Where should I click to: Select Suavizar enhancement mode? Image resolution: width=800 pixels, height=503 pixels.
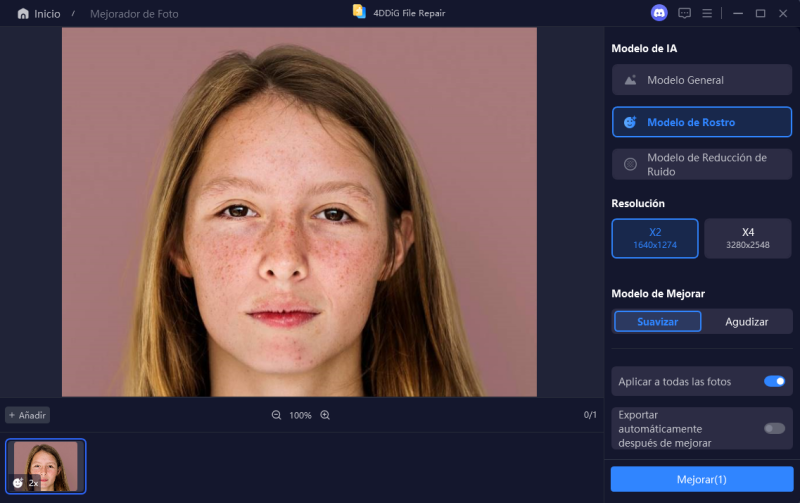click(x=657, y=322)
